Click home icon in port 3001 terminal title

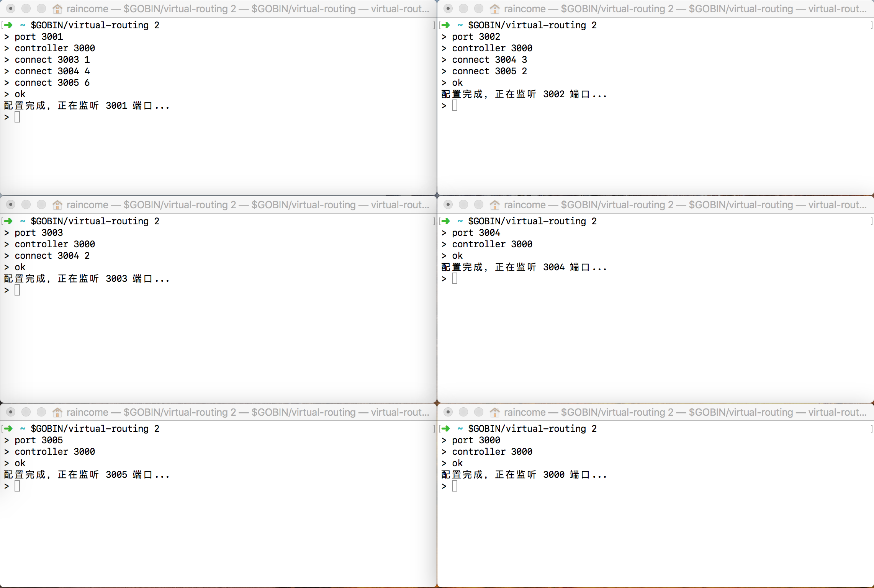(x=57, y=8)
